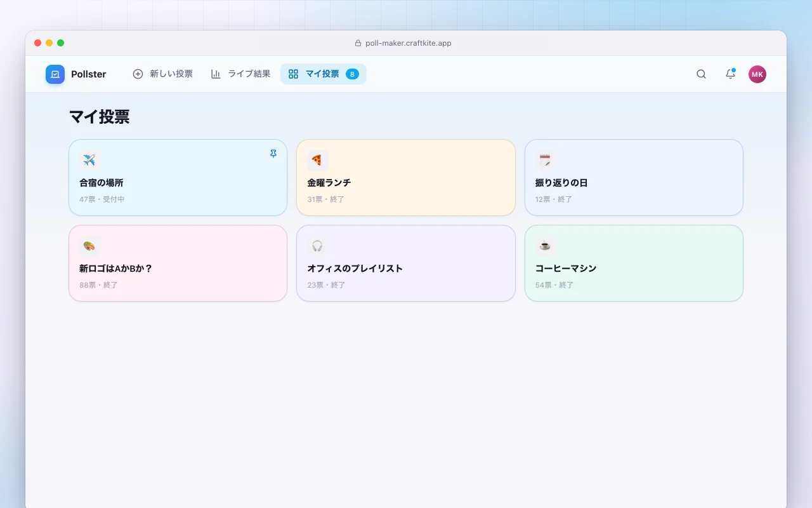This screenshot has width=812, height=508.
Task: Click the Pollster brand name
Action: tap(89, 74)
